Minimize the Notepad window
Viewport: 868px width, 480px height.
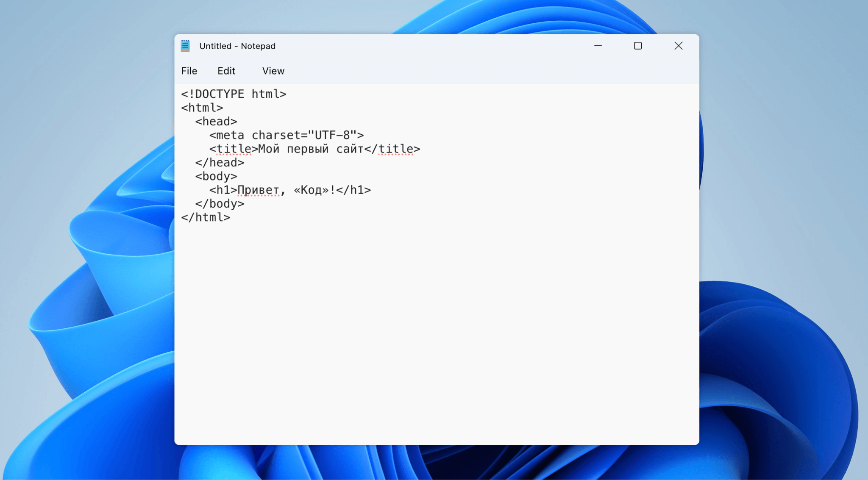598,45
